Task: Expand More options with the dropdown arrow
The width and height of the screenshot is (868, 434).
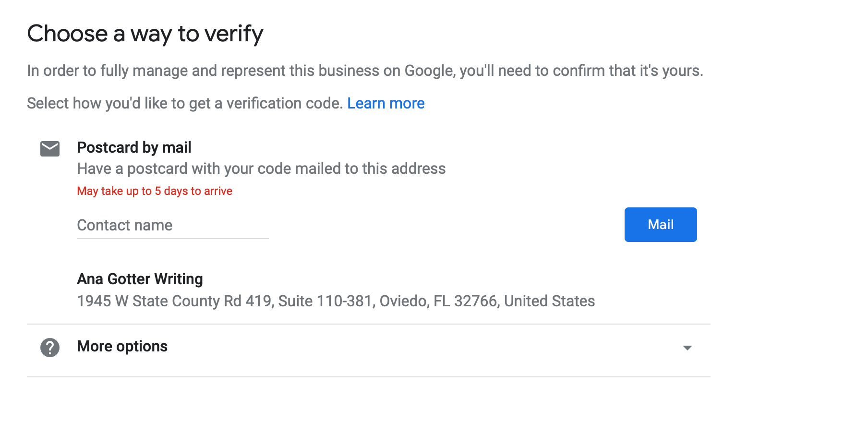Action: pos(687,348)
